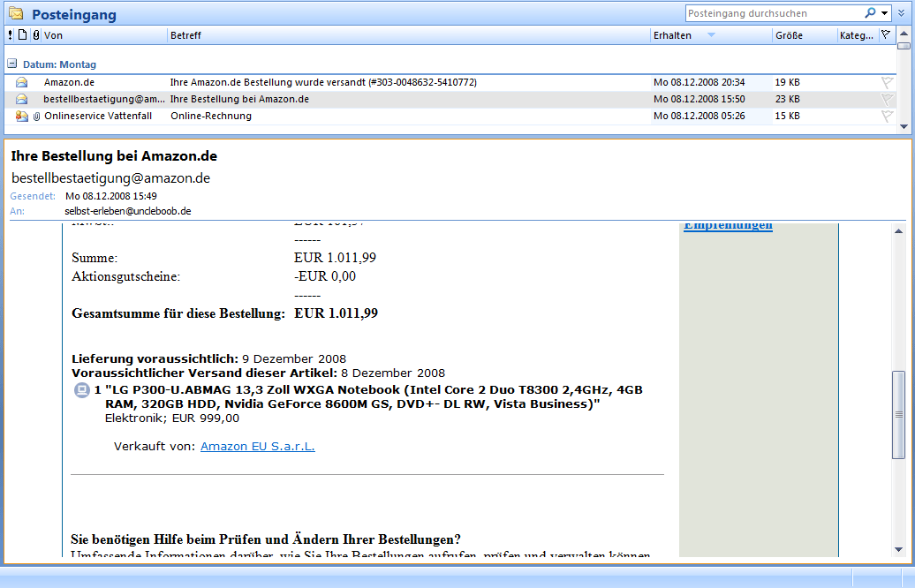Flag the bestellbestaetigung 15:50 message
Screen dimensions: 915x588
pos(887,99)
